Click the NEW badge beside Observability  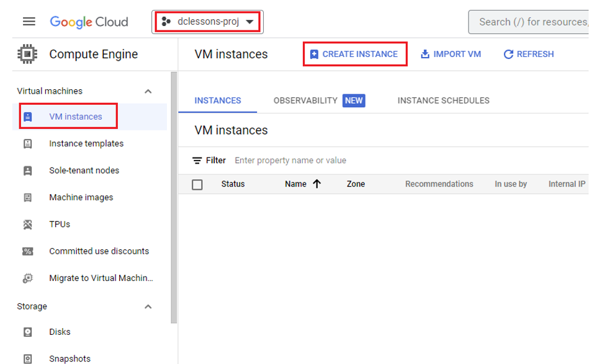pos(354,101)
